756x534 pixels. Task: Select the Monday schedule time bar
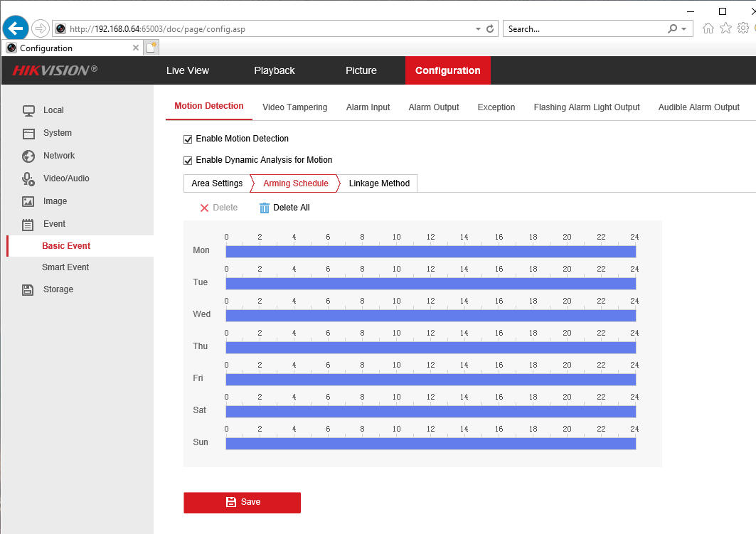point(430,252)
